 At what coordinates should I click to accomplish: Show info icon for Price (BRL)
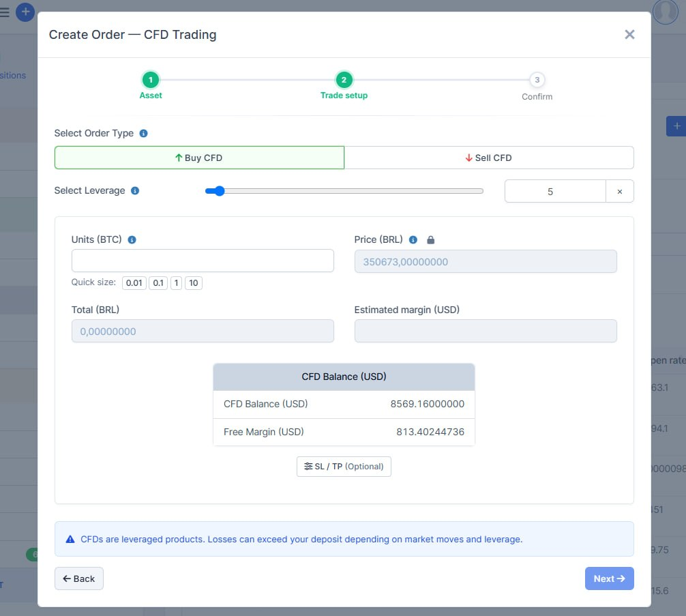coord(413,240)
